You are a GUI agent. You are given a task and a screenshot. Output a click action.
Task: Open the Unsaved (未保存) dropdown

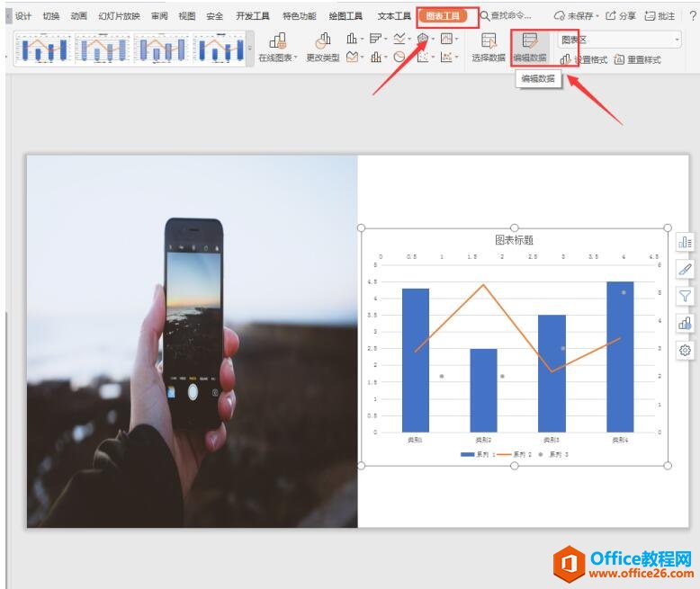tap(576, 16)
